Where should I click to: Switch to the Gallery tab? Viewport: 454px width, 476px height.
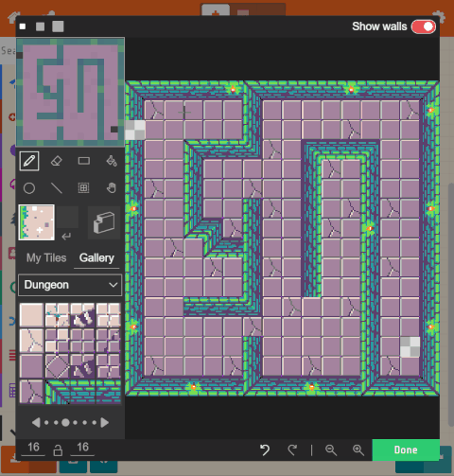pos(96,258)
